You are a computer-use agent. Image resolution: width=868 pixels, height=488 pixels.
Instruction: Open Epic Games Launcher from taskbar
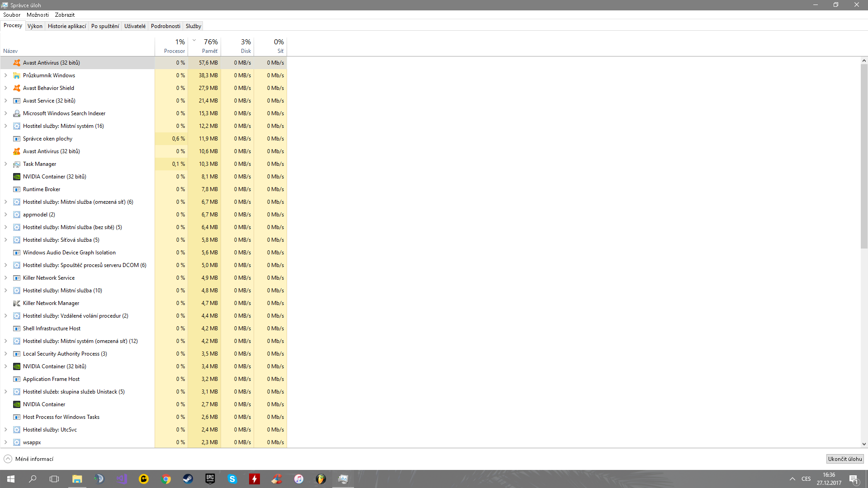[x=210, y=479]
